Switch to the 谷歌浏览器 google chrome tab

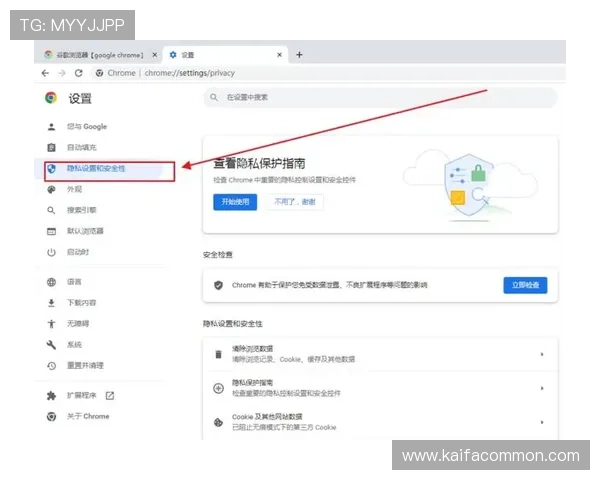(99, 55)
